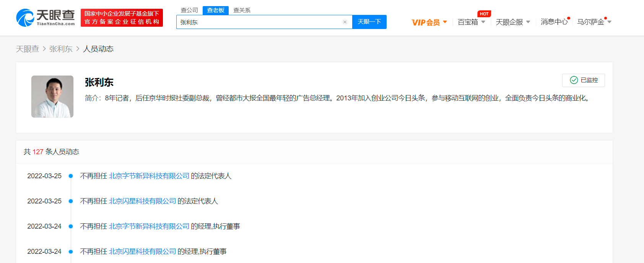Open the 百宝箱 dropdown menu
This screenshot has height=263, width=644.
(472, 22)
